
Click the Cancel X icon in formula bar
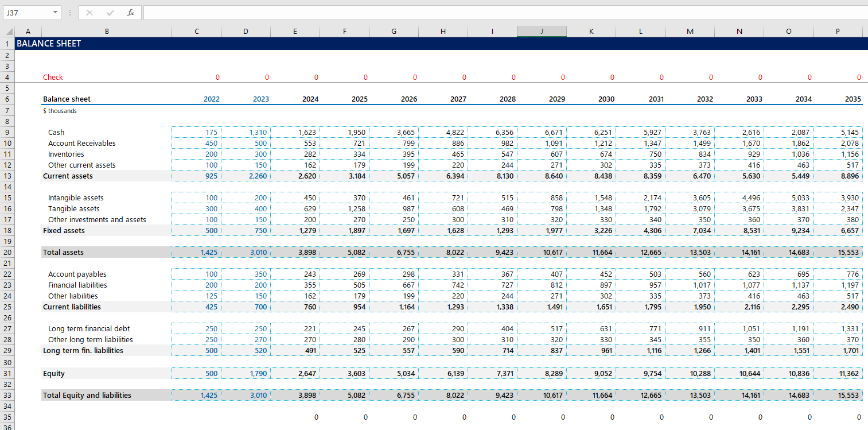coord(89,13)
